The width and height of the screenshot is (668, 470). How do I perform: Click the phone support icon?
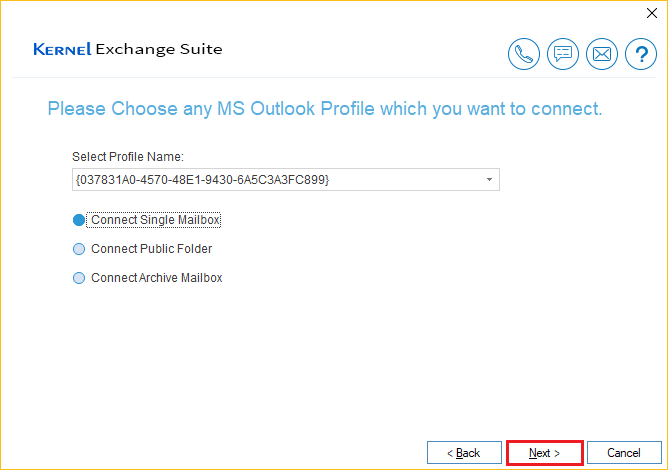click(x=524, y=54)
